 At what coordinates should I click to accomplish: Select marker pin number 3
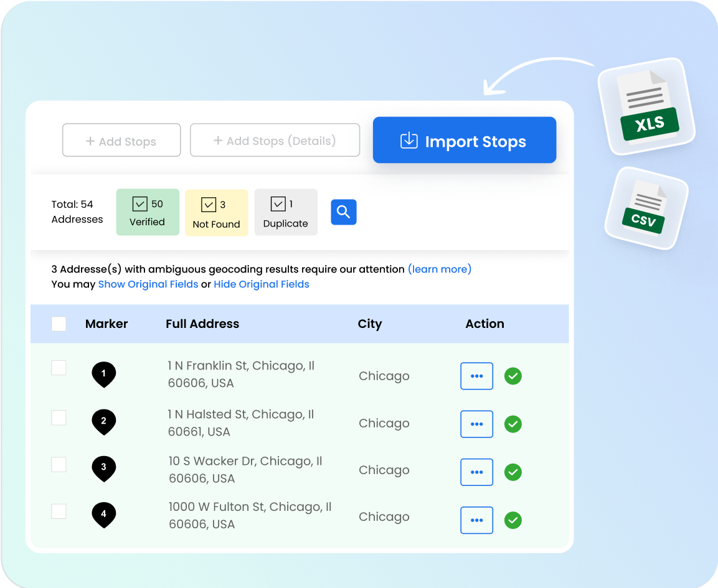103,467
